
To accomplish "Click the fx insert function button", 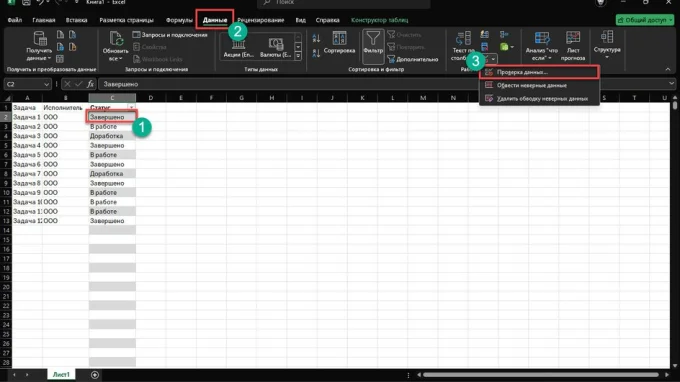I will tap(90, 84).
